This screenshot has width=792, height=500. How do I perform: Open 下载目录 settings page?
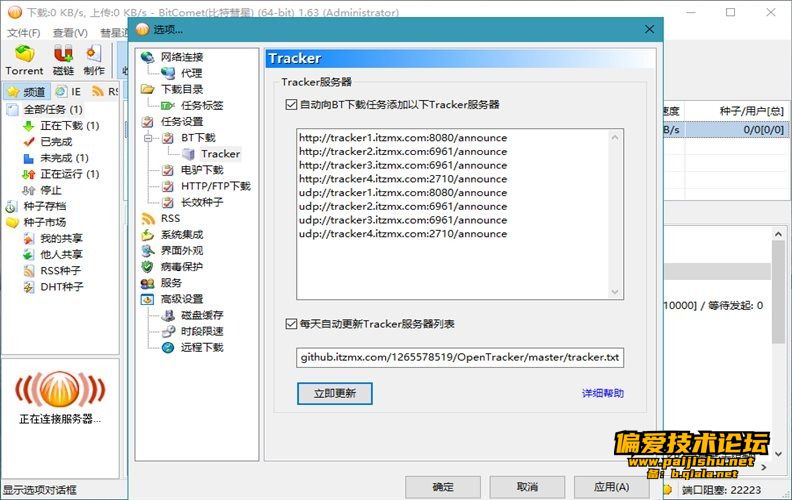click(x=182, y=89)
